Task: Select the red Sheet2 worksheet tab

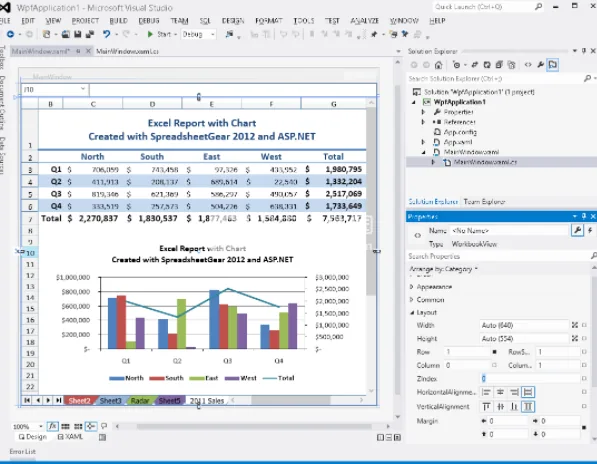Action: pos(79,401)
